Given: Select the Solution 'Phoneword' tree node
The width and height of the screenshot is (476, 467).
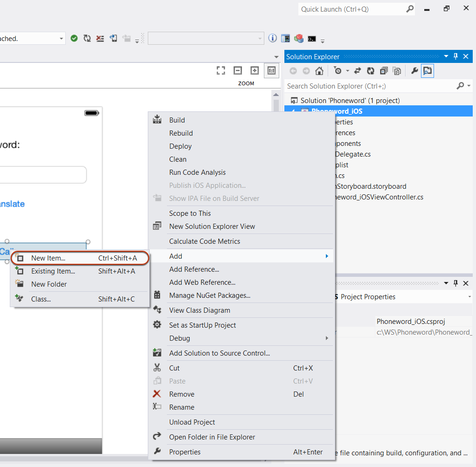Looking at the screenshot, I should 350,101.
